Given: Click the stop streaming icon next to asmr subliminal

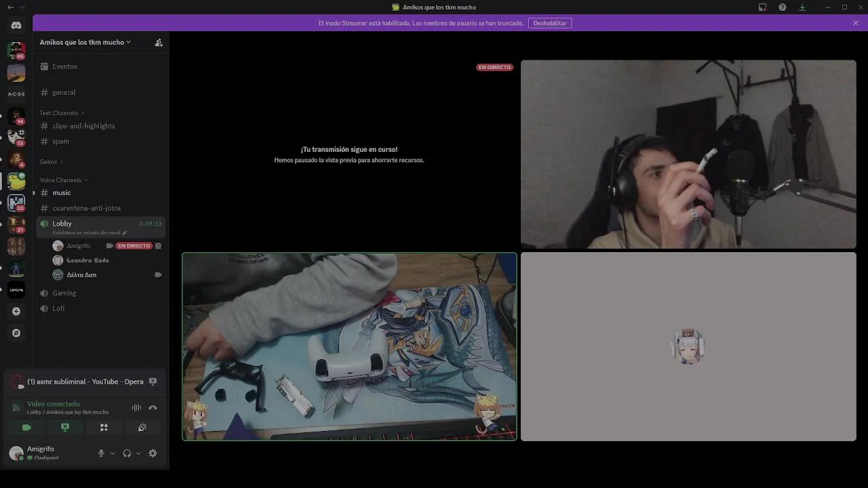Looking at the screenshot, I should 153,382.
